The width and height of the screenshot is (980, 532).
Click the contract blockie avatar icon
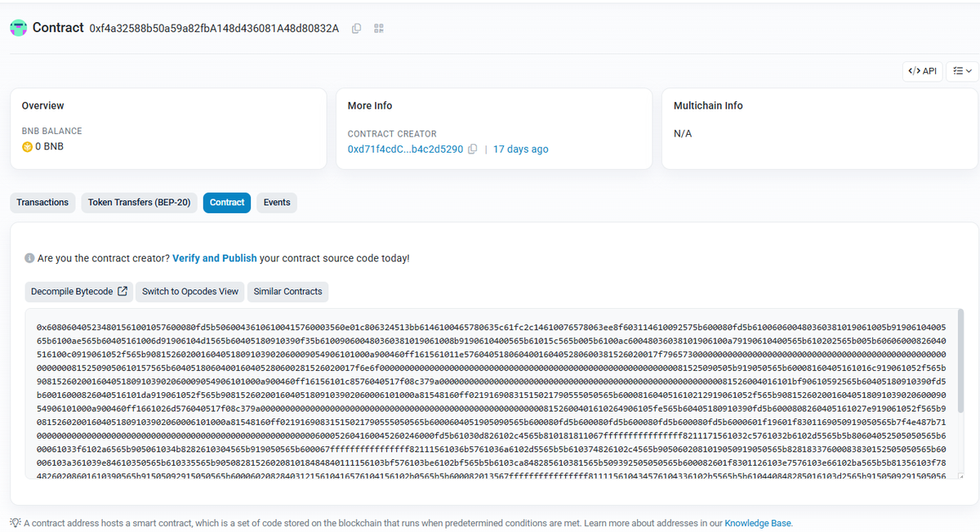pyautogui.click(x=18, y=28)
